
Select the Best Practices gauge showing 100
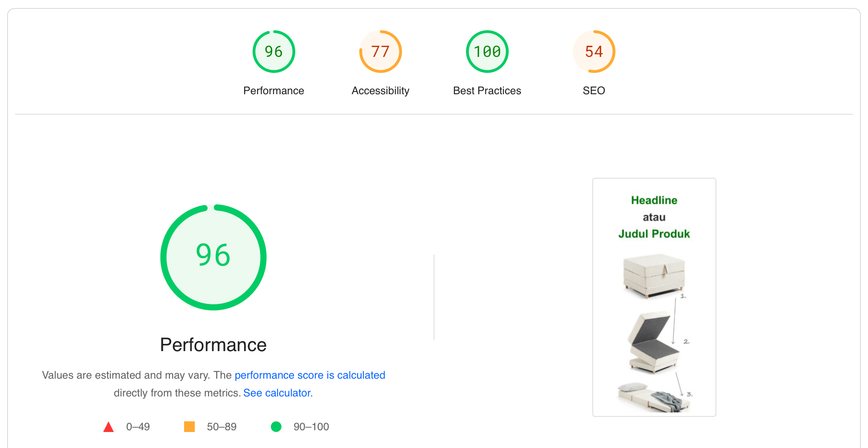tap(487, 51)
